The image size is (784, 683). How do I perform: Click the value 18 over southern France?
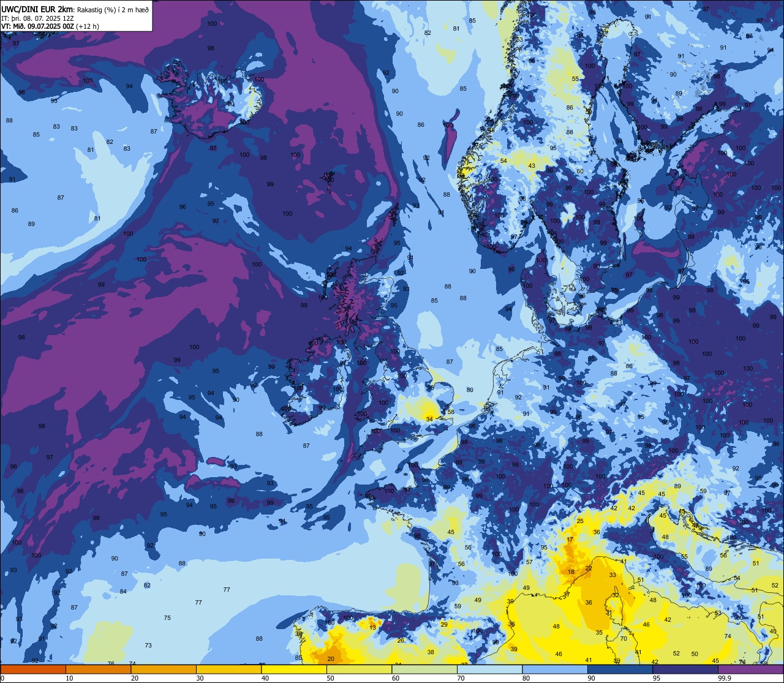571,572
